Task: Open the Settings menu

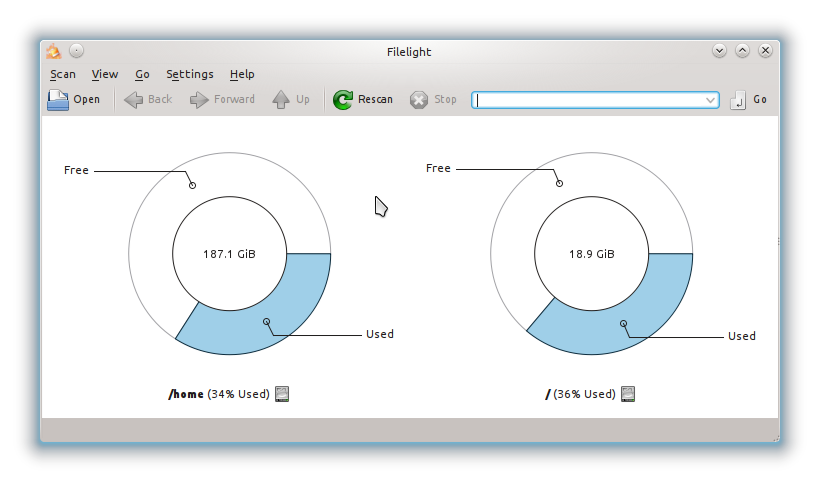Action: (190, 74)
